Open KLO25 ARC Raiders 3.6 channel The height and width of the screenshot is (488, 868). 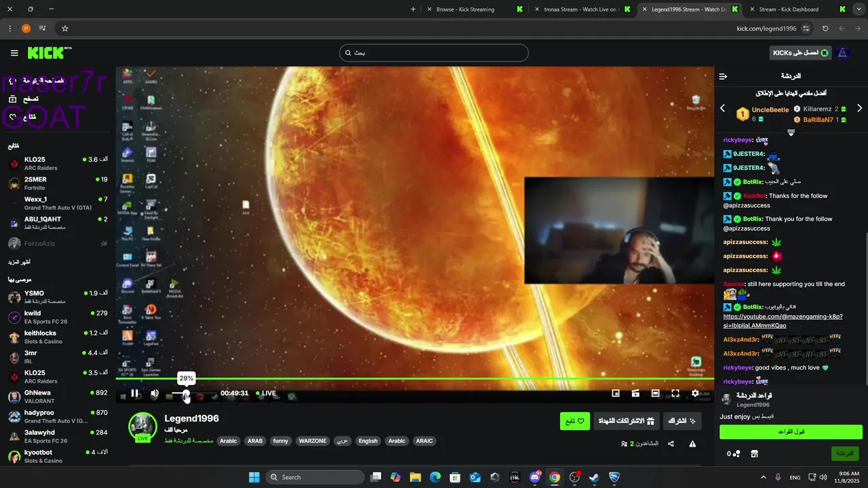pyautogui.click(x=58, y=163)
